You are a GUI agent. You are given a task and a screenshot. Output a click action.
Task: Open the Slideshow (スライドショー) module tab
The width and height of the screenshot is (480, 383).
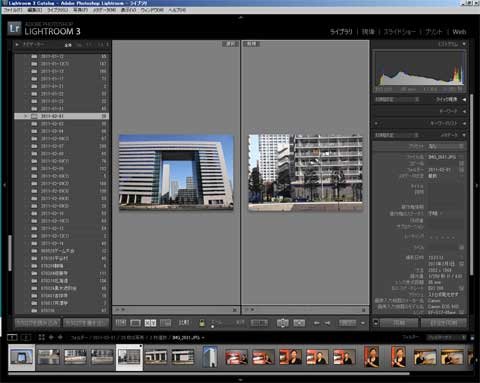[x=399, y=32]
